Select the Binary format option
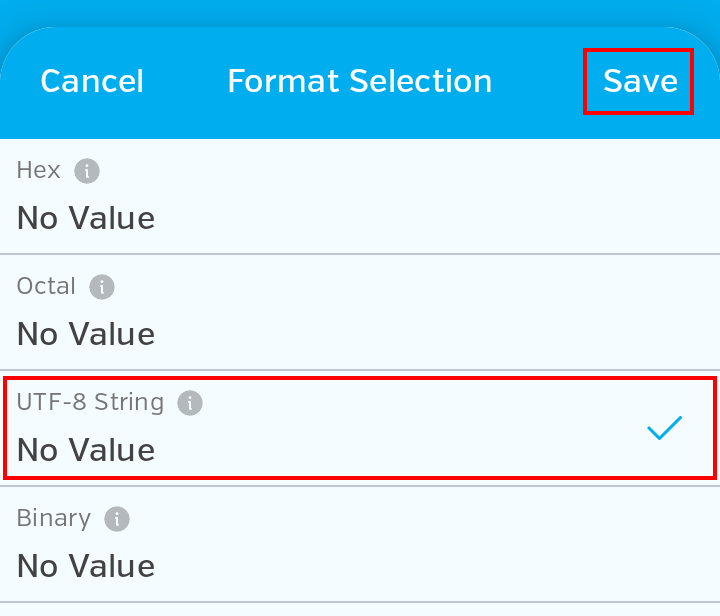The width and height of the screenshot is (720, 616). pos(360,544)
